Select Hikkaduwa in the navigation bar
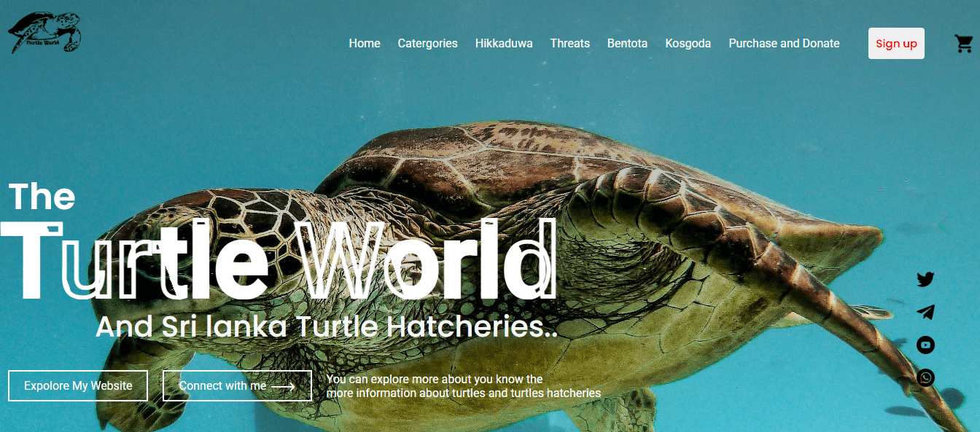 click(504, 44)
